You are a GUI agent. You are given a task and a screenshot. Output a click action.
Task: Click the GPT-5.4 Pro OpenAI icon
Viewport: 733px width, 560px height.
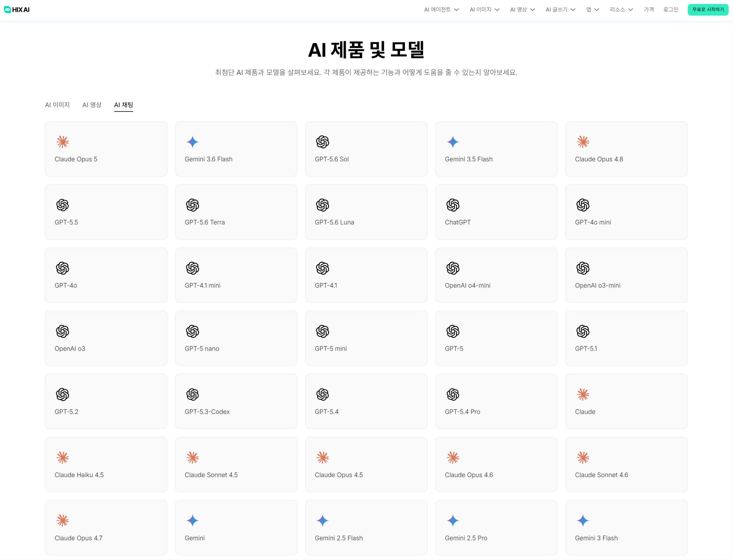[x=452, y=394]
